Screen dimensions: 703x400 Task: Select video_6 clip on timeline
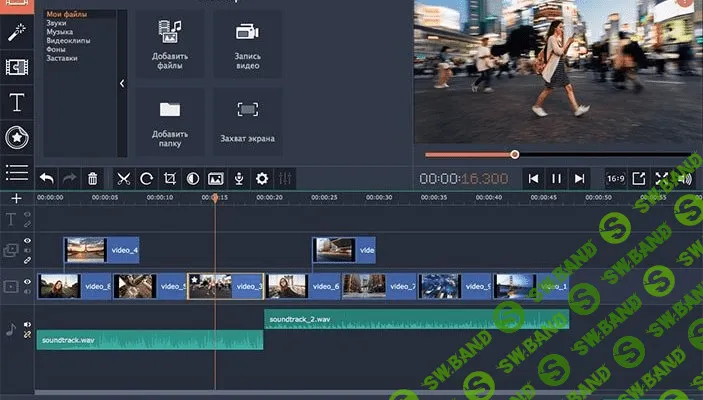coord(303,286)
